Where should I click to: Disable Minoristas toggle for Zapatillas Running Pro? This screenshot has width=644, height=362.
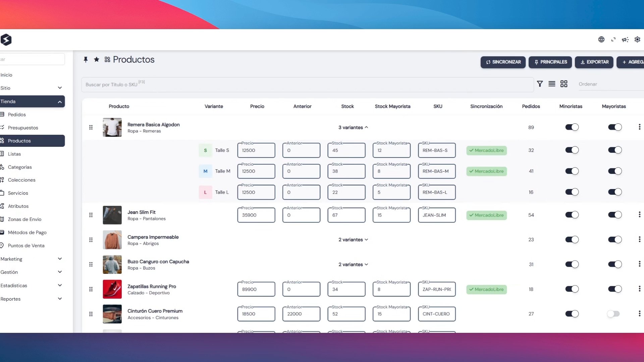coord(572,289)
